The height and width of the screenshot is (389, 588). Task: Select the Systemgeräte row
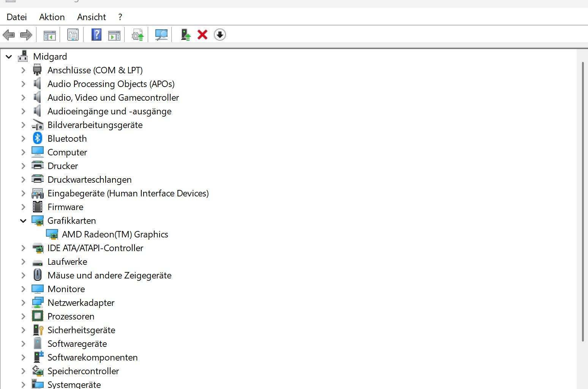pyautogui.click(x=74, y=384)
